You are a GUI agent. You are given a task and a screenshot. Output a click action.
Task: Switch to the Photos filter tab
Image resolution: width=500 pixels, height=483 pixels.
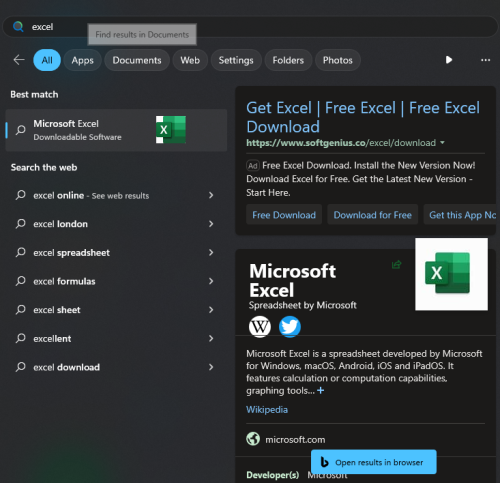pyautogui.click(x=338, y=60)
